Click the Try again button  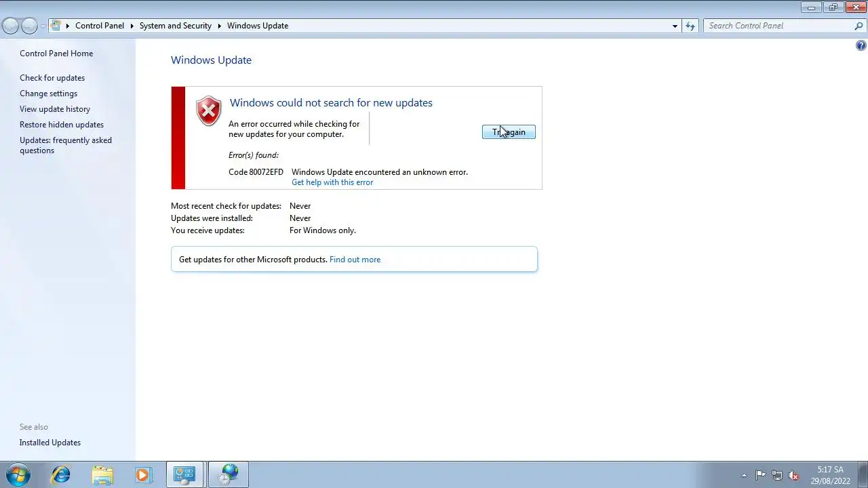(509, 132)
